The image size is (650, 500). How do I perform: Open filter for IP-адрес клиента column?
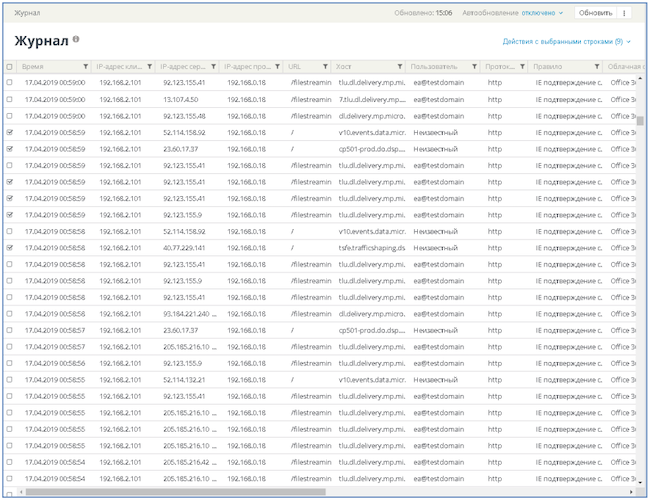tap(149, 67)
